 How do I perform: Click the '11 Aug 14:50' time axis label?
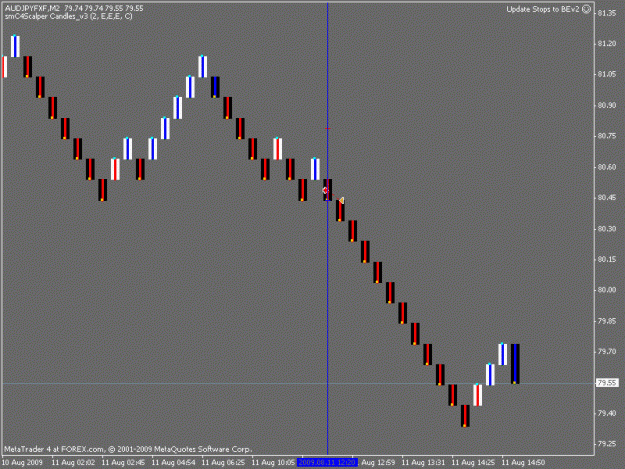point(523,463)
